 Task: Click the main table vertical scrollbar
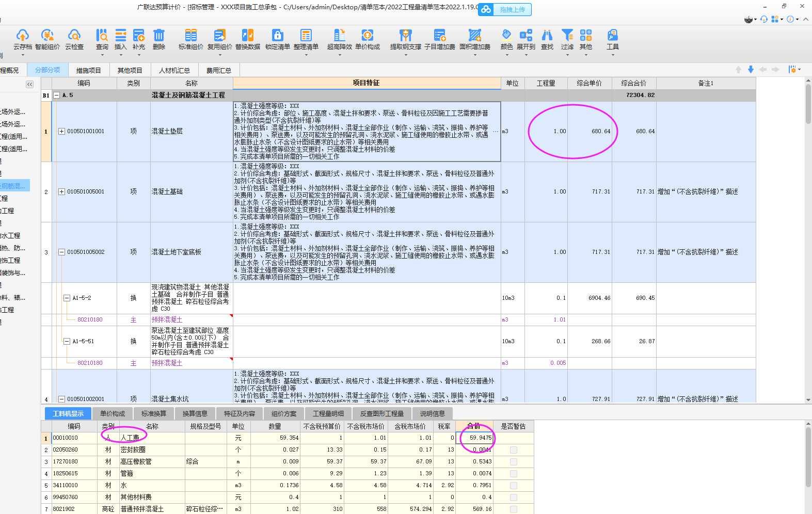[x=808, y=103]
